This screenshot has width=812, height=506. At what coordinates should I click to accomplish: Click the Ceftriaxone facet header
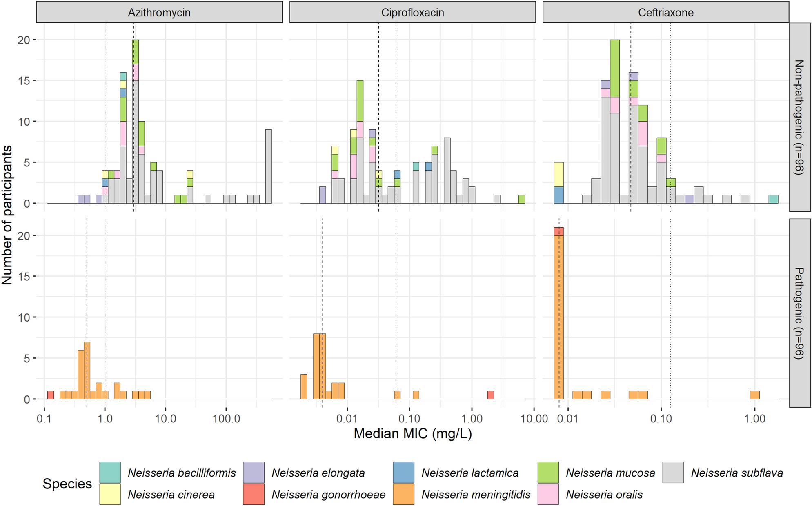pos(665,13)
